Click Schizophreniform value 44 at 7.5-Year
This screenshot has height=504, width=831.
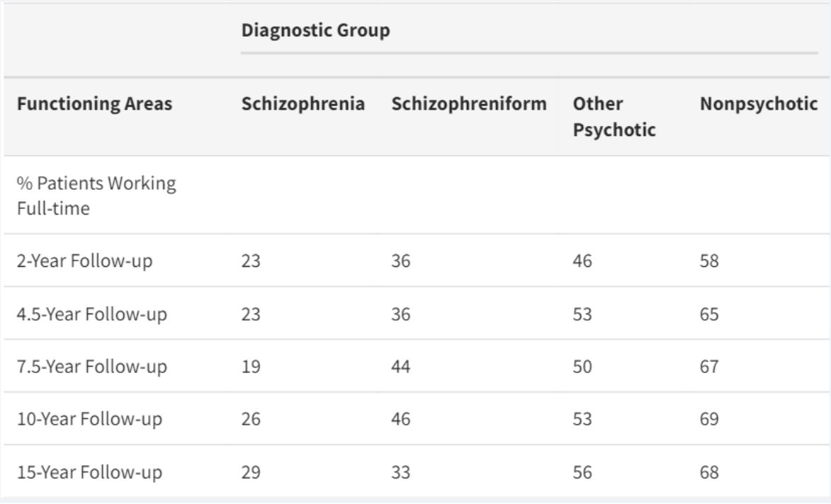pos(401,366)
